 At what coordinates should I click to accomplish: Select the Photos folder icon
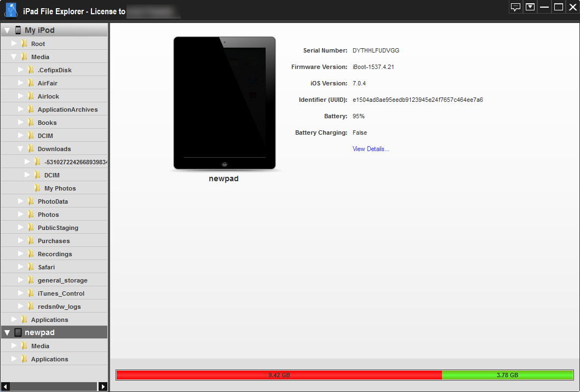click(31, 215)
